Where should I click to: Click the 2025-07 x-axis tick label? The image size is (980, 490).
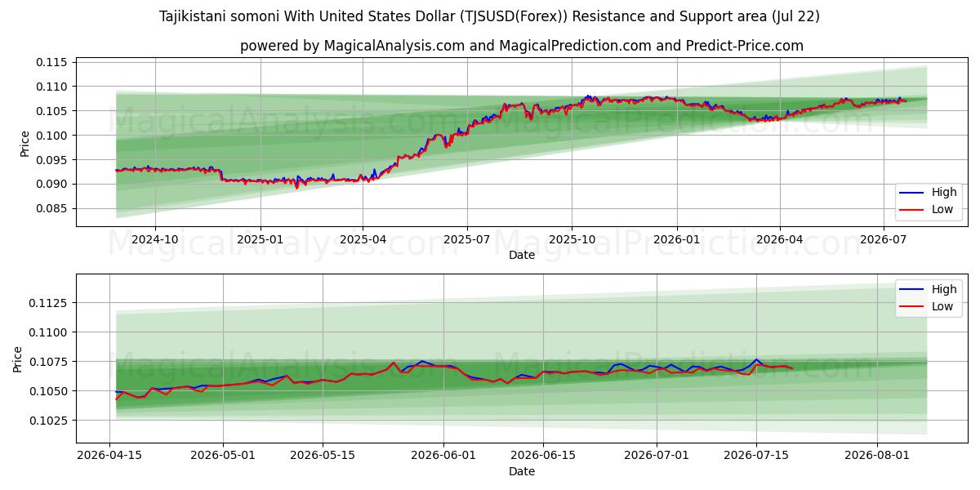[466, 240]
